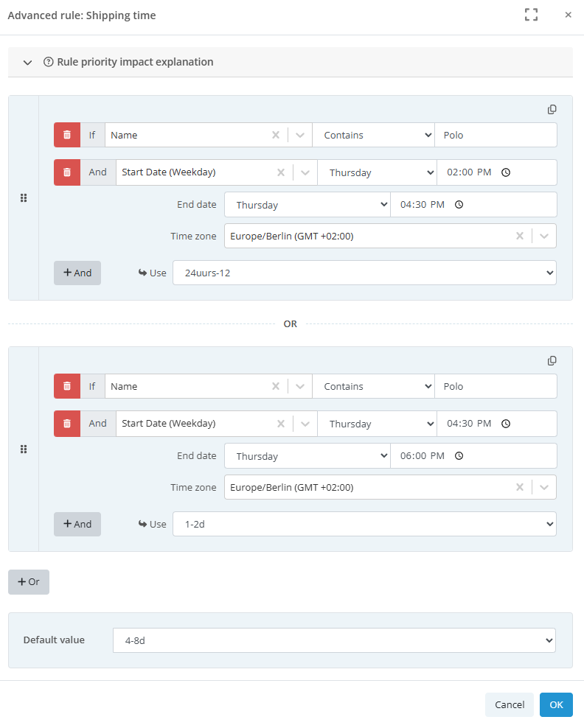Edit Polo value in second rule
584x728 pixels.
[x=496, y=386]
